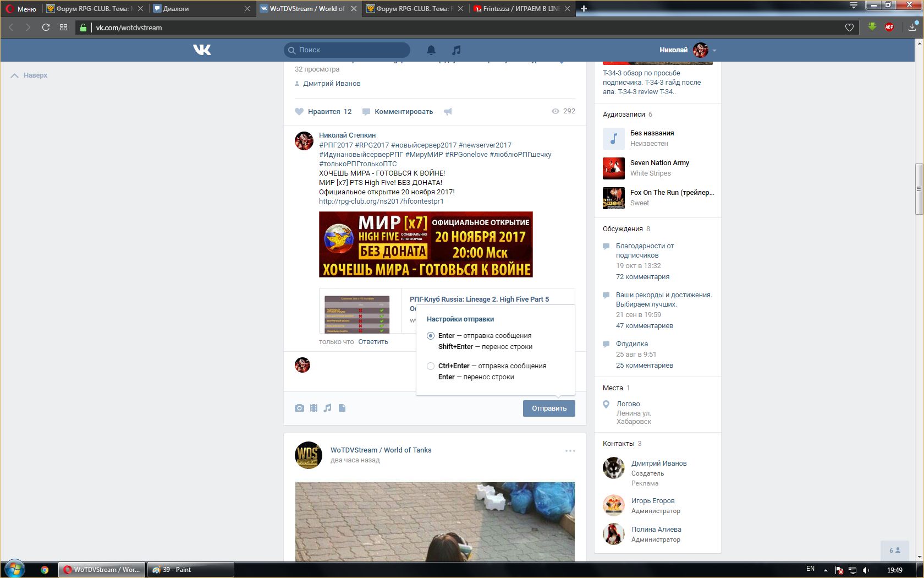Click page vertical scrollbar thumb
Screen dimensions: 924x578
pyautogui.click(x=919, y=189)
